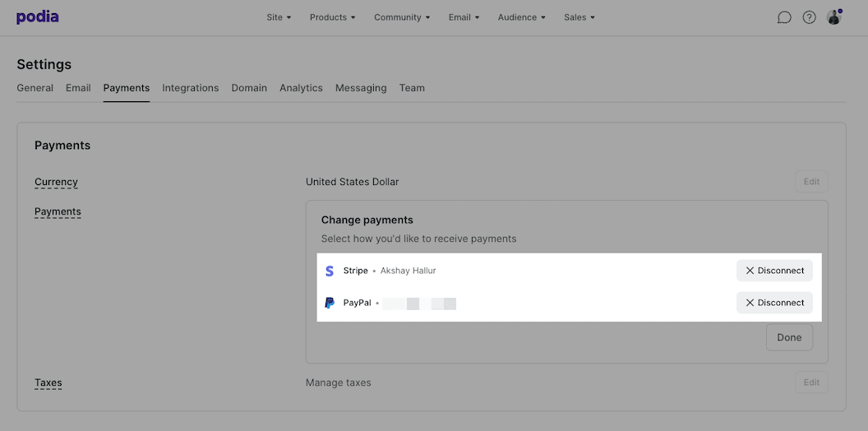Switch to the Email settings tab
Screen dimensions: 868x431
tap(78, 88)
